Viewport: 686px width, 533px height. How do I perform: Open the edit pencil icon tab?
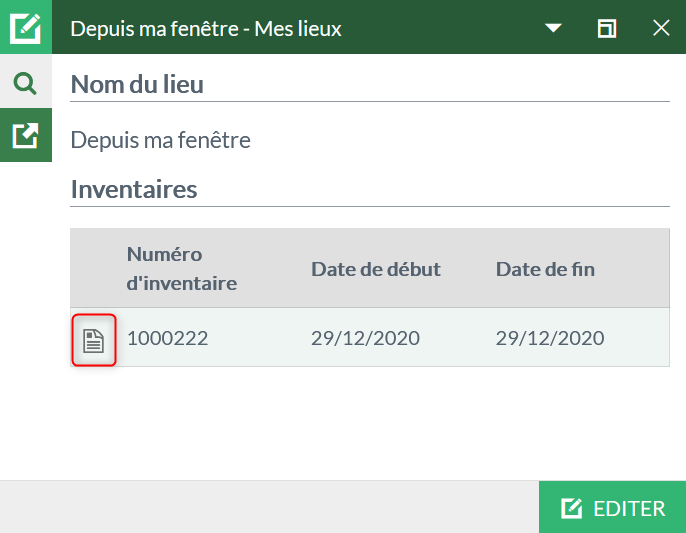click(x=25, y=27)
